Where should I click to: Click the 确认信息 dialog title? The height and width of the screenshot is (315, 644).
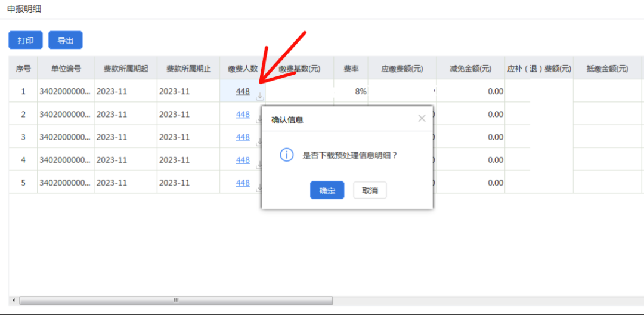[x=287, y=120]
